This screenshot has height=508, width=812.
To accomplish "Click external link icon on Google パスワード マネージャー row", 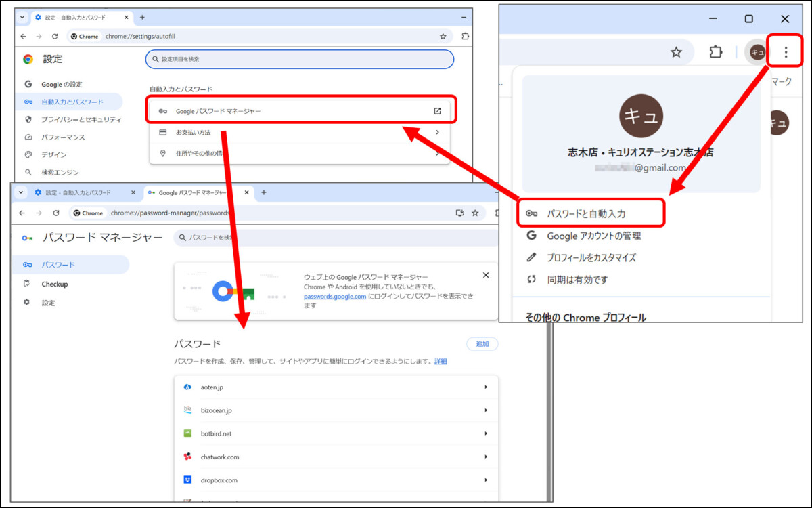I will 437,111.
